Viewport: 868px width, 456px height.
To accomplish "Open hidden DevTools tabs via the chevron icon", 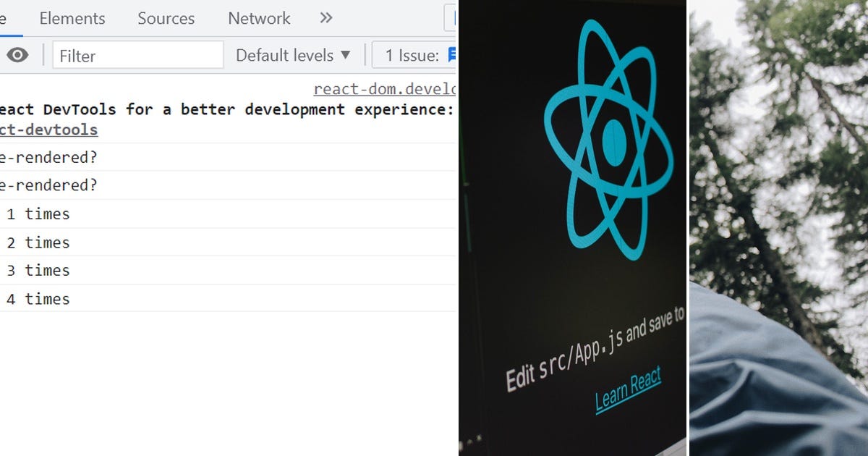I will [x=325, y=18].
